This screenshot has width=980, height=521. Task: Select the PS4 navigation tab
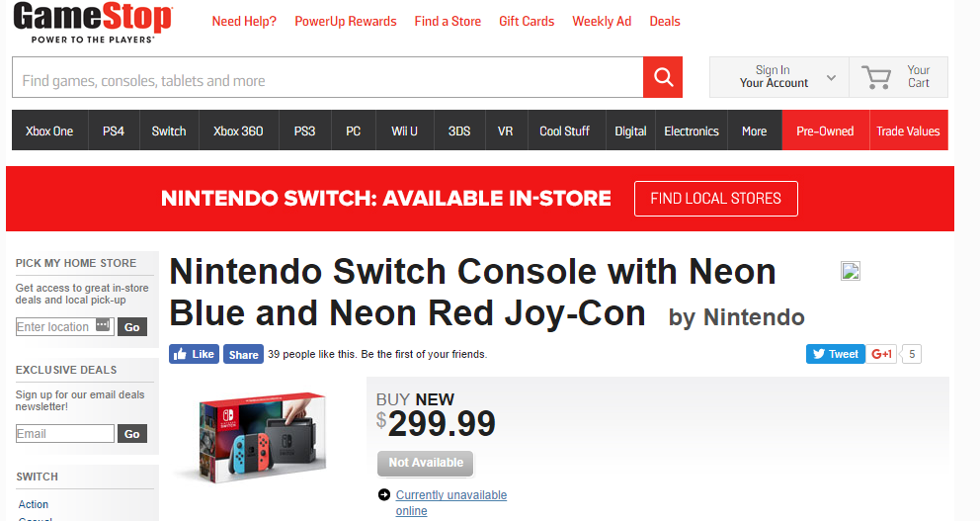(x=114, y=130)
